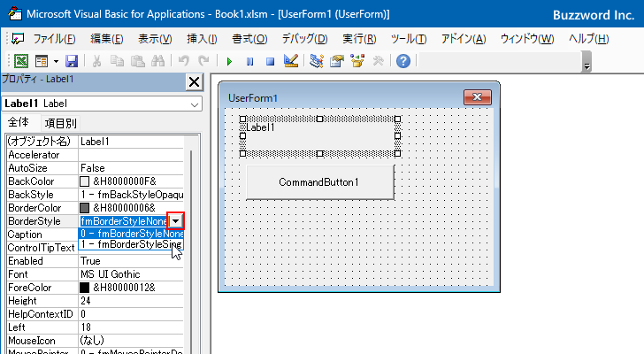This screenshot has width=644, height=354.
Task: Click the Cut scissors icon
Action: click(96, 61)
